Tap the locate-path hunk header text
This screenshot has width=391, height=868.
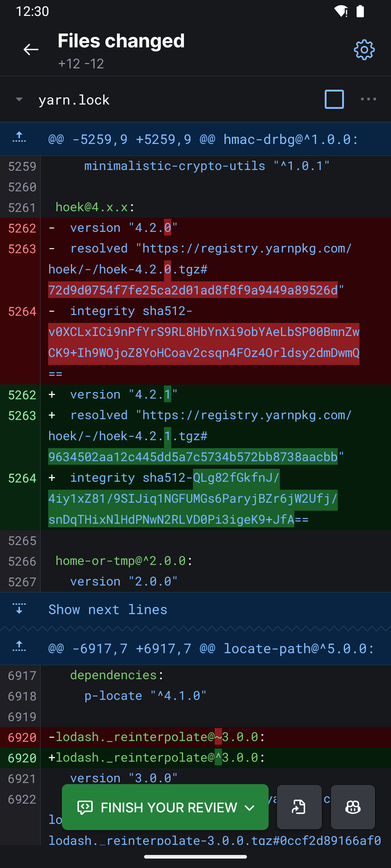point(211,648)
